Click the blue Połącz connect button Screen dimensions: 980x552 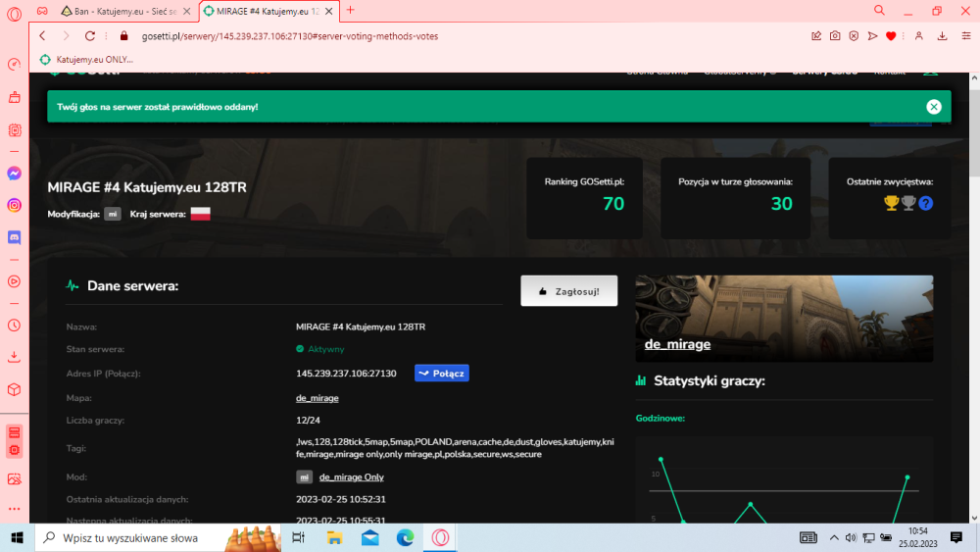coord(442,374)
